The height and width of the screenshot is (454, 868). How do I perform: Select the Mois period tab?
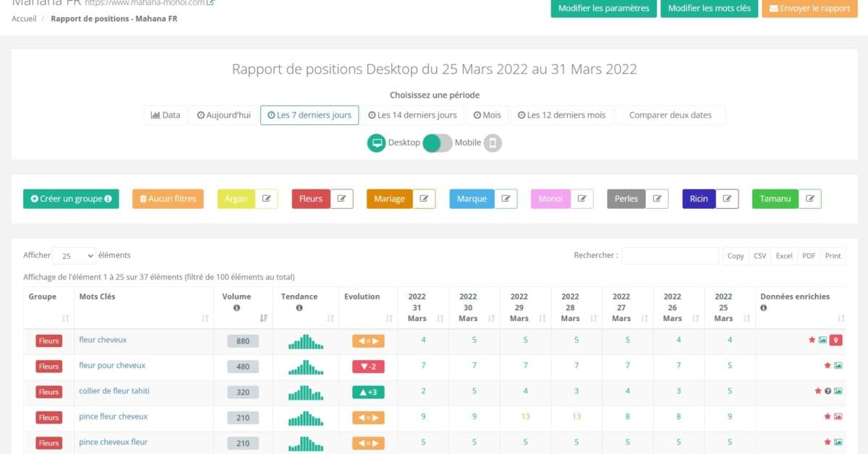tap(488, 115)
